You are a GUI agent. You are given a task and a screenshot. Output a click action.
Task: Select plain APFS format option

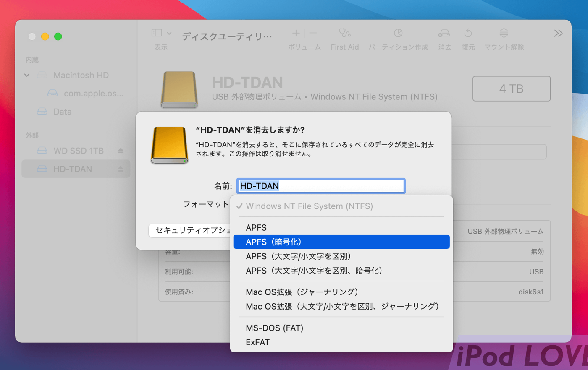[256, 227]
